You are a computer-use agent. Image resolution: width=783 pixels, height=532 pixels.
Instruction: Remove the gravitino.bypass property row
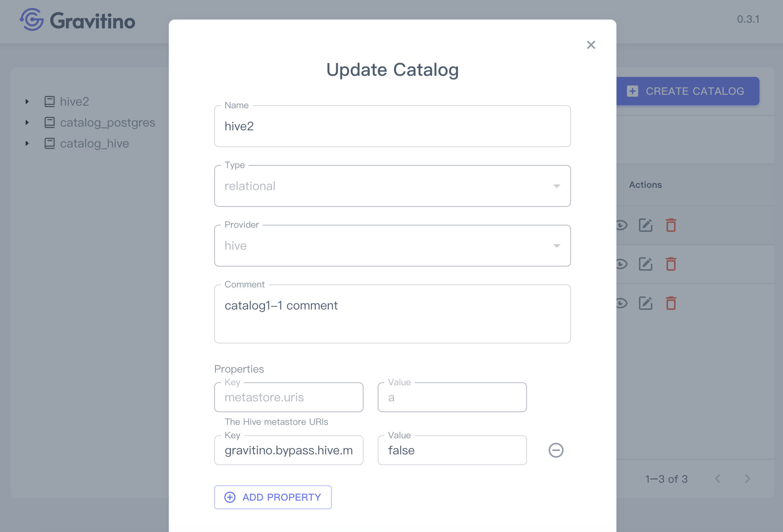coord(556,450)
